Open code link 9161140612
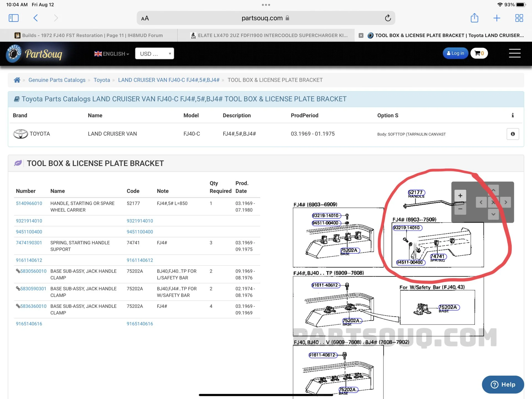 tap(140, 260)
